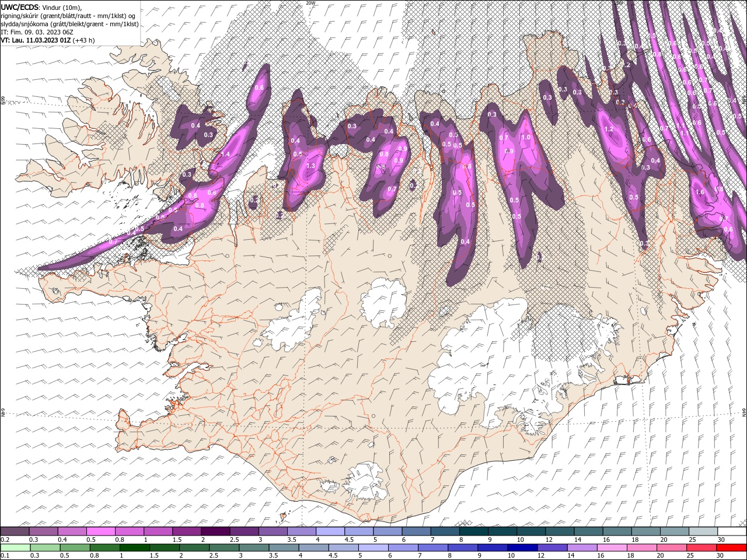Pick the top-row legend swatch labeled 1.5
Viewport: 747px width, 560px height.
pyautogui.click(x=187, y=531)
